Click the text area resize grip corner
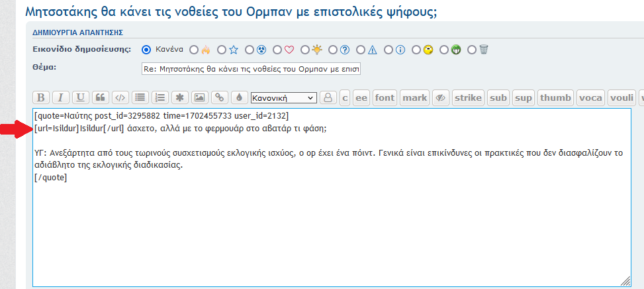The height and width of the screenshot is (289, 644). click(x=625, y=281)
